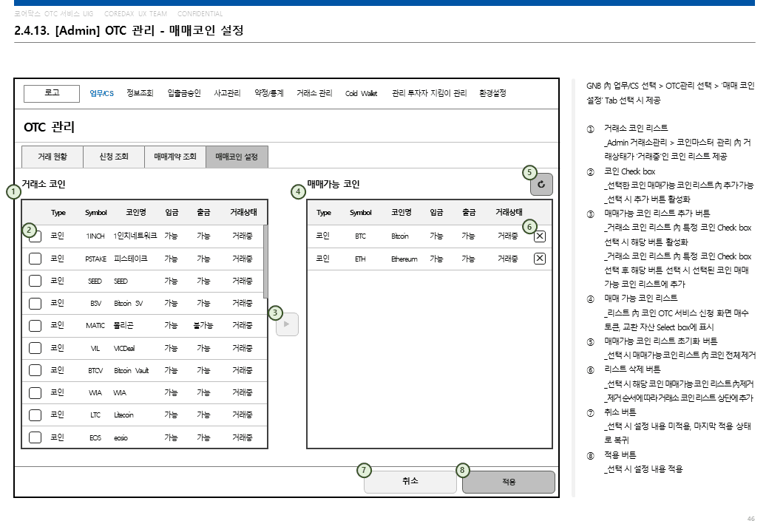The height and width of the screenshot is (532, 769).
Task: Switch to the 신청 조회 tab
Action: pyautogui.click(x=114, y=157)
